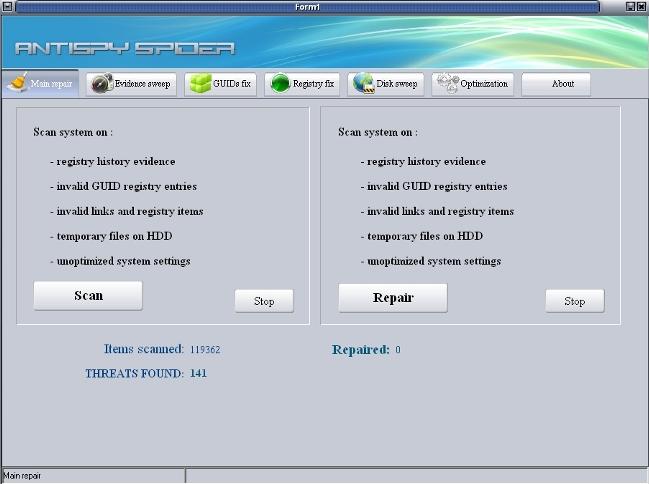The width and height of the screenshot is (649, 484).
Task: Click the Main repair status bar text
Action: pyautogui.click(x=23, y=476)
